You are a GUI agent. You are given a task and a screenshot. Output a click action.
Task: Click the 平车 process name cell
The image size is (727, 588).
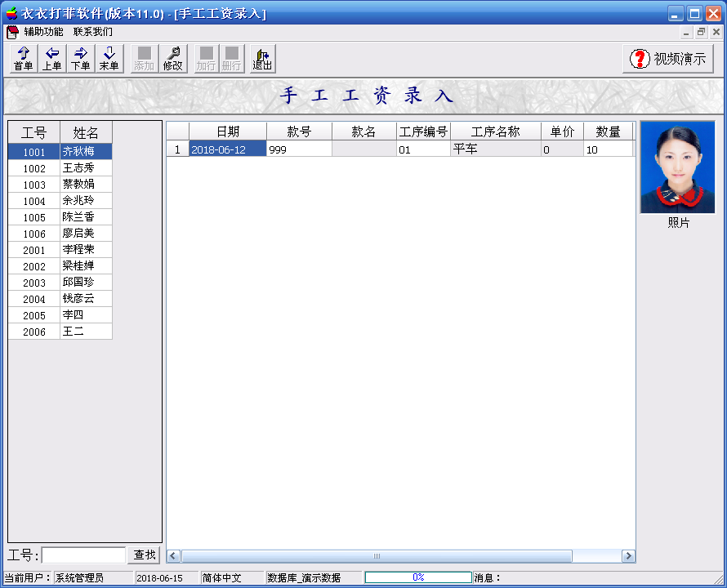point(496,149)
